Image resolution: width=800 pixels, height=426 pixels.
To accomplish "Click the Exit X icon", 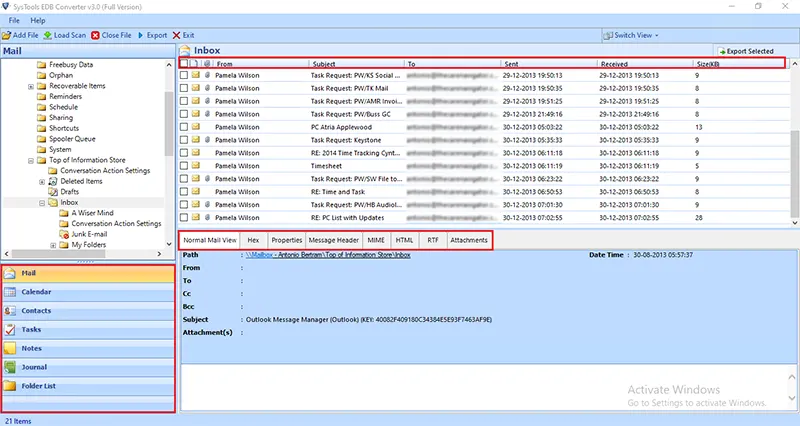I will point(177,35).
